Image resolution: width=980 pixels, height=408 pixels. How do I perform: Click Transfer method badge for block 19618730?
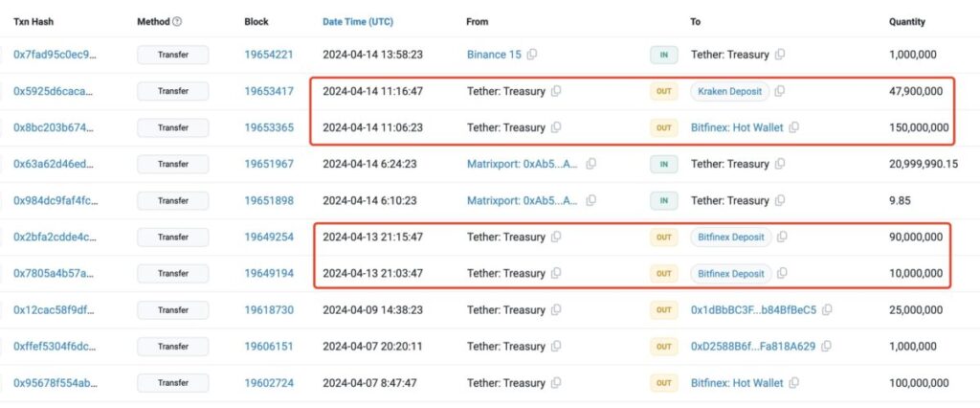pyautogui.click(x=173, y=309)
